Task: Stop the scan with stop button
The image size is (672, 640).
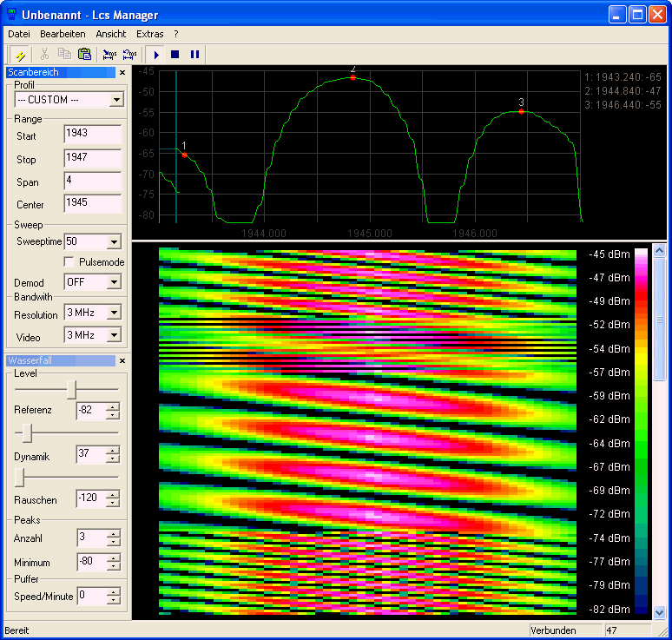Action: click(175, 54)
